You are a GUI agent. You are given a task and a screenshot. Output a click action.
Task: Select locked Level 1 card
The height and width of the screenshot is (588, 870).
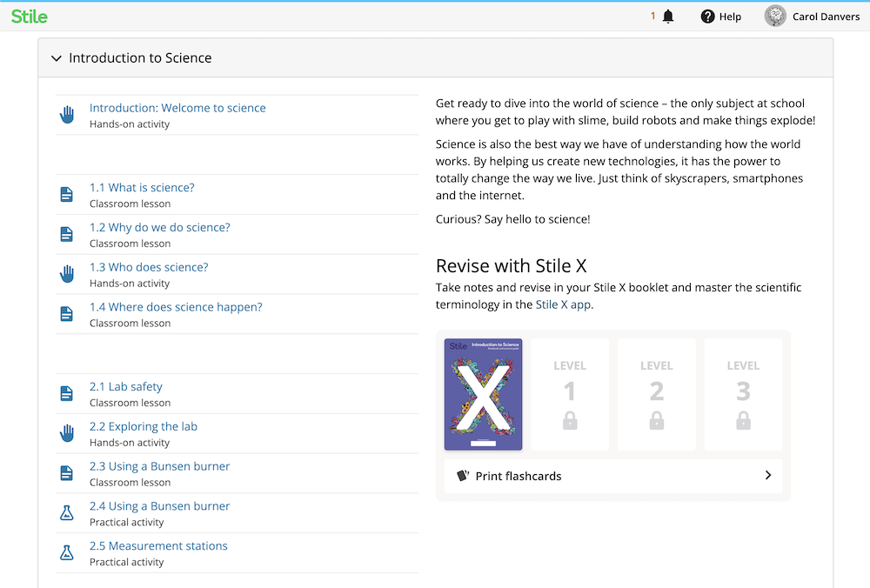(x=570, y=394)
